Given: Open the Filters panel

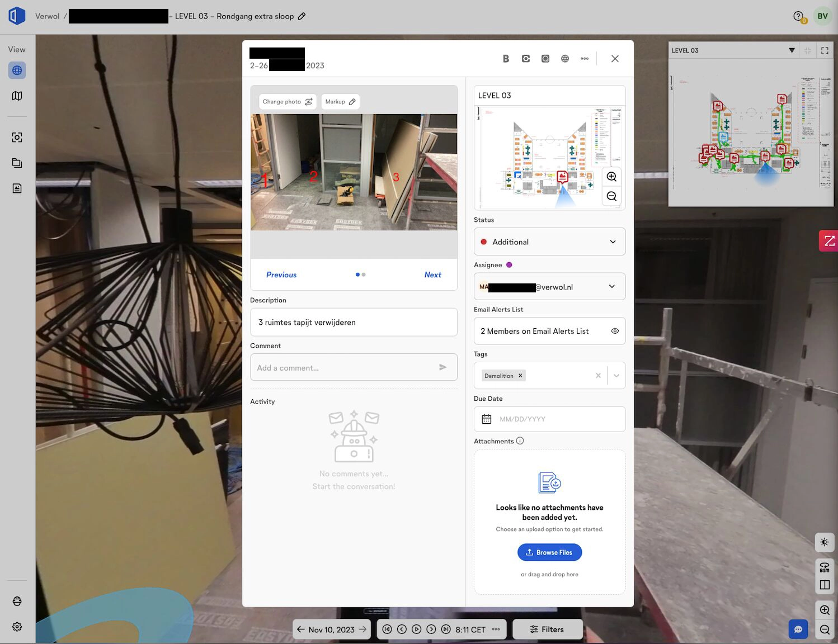Looking at the screenshot, I should [547, 629].
